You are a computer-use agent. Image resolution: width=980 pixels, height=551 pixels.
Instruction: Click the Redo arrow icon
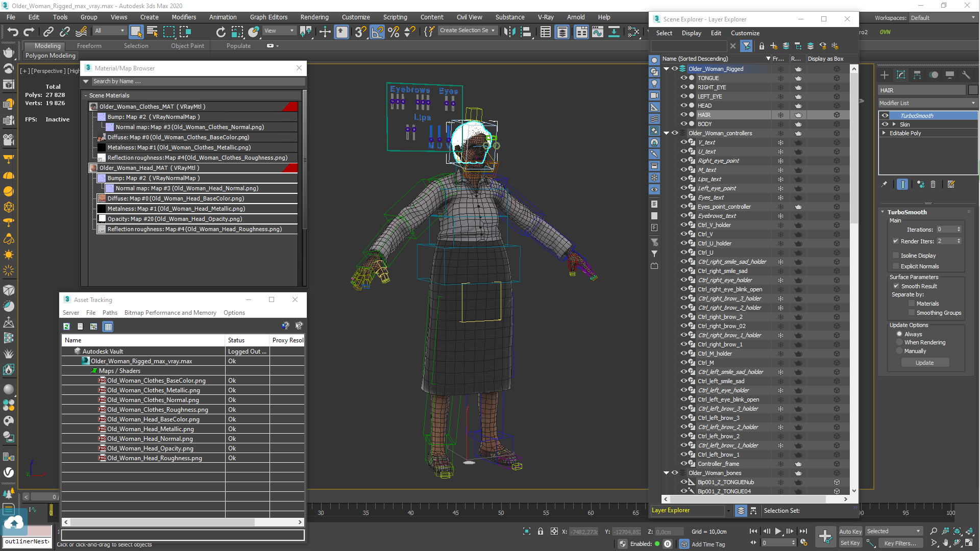tap(29, 32)
